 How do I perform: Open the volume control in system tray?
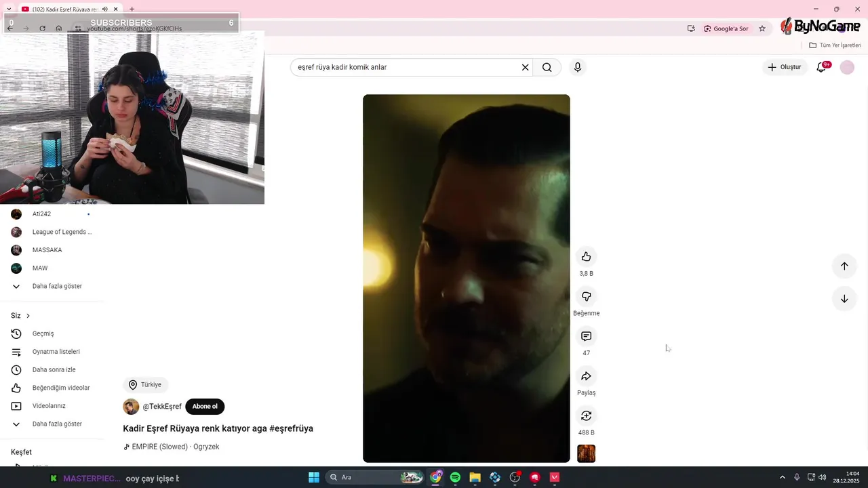click(x=822, y=477)
